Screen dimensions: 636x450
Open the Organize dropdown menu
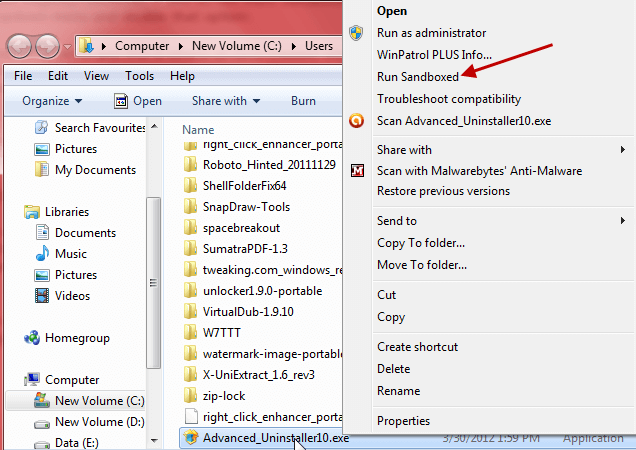click(x=52, y=101)
